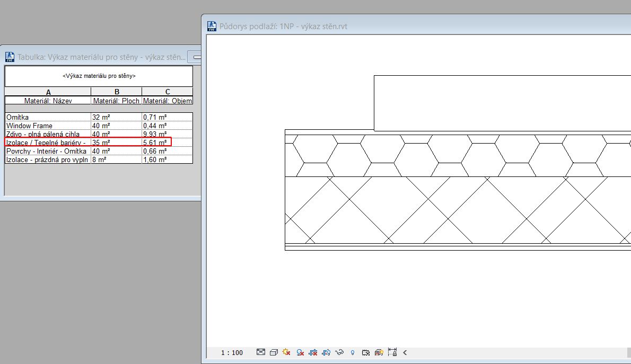Click Temporary Hide/Isolate glasses icon

pos(340,352)
